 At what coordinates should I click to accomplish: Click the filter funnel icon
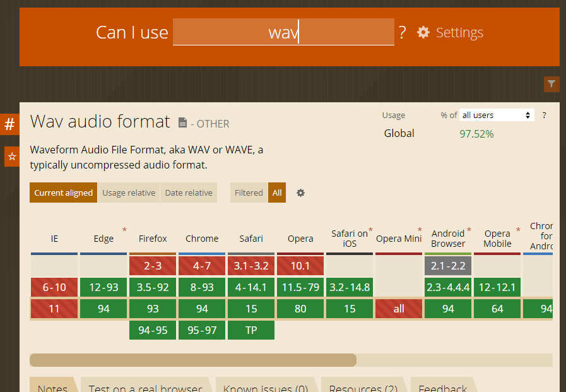pos(551,84)
